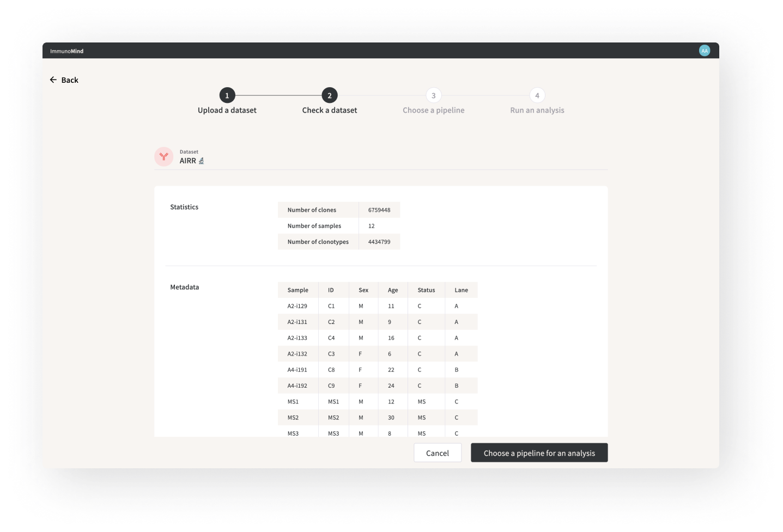Image resolution: width=783 pixels, height=532 pixels.
Task: Click the Sex column header
Action: 363,290
